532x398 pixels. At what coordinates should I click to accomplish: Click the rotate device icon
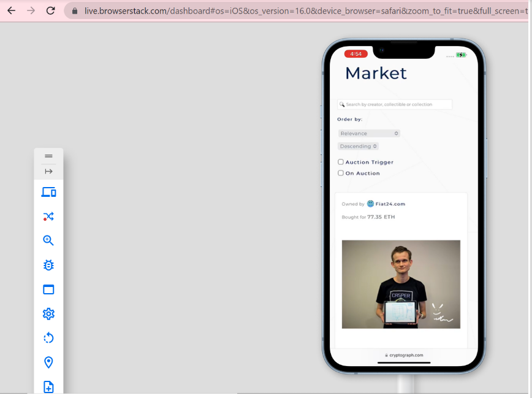point(48,338)
